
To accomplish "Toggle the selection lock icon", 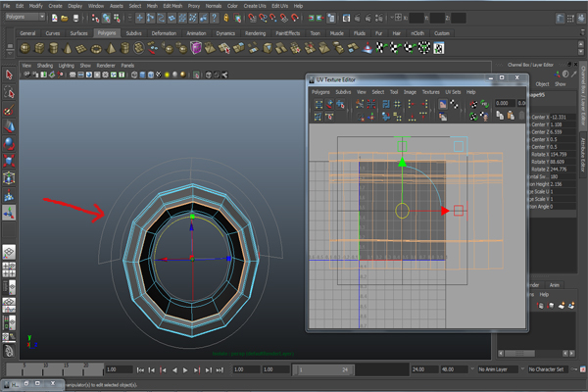I will [x=226, y=18].
